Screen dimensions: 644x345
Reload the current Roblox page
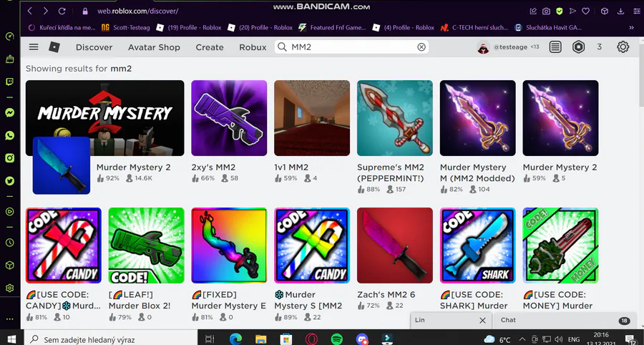click(x=62, y=11)
